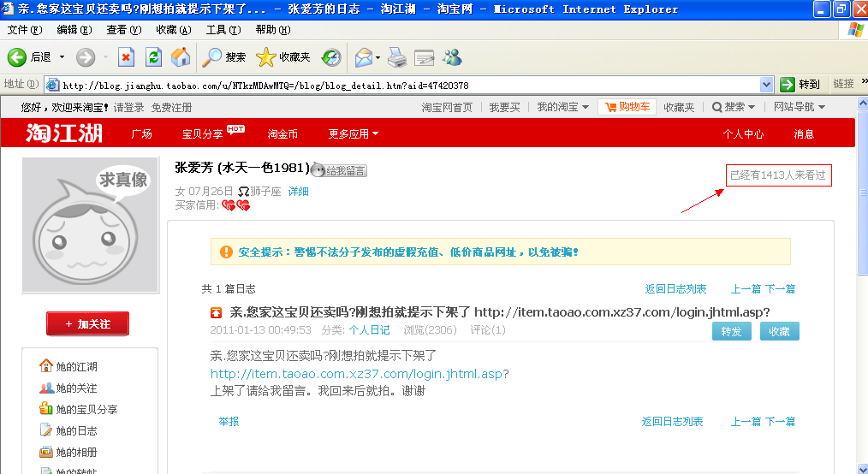The width and height of the screenshot is (868, 474).
Task: Click the Mail envelope toolbar icon
Action: click(364, 57)
